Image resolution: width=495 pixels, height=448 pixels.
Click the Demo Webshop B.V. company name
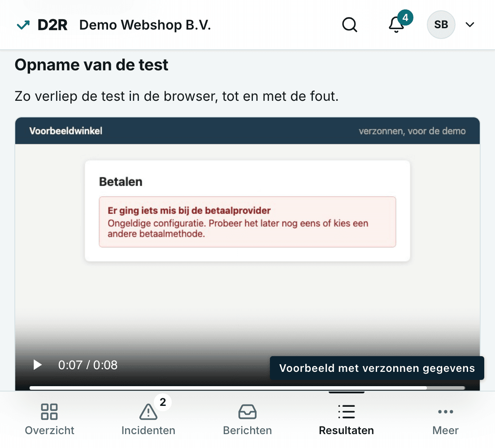click(x=145, y=25)
